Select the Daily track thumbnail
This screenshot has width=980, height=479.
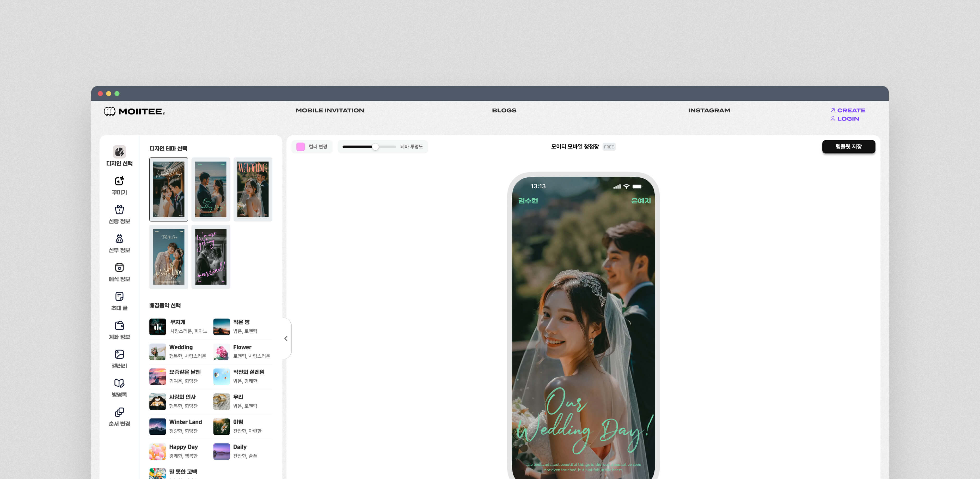coord(222,452)
